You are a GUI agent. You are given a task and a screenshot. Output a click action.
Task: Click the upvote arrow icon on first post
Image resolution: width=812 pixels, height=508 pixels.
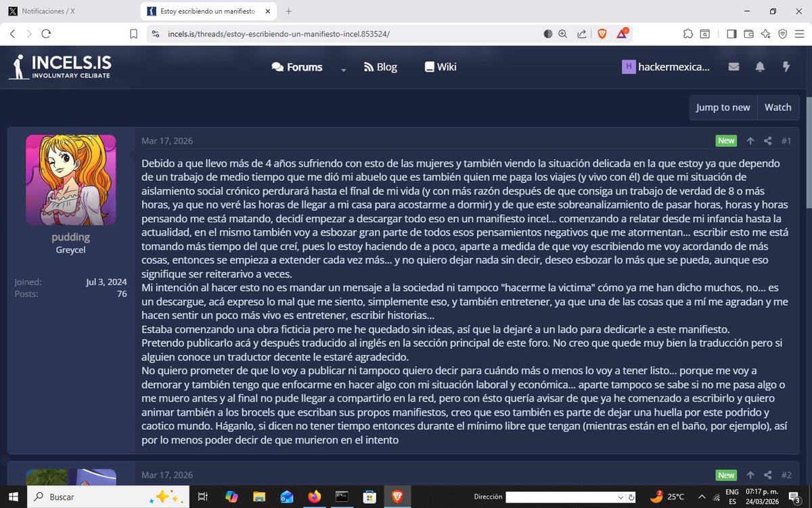(750, 140)
